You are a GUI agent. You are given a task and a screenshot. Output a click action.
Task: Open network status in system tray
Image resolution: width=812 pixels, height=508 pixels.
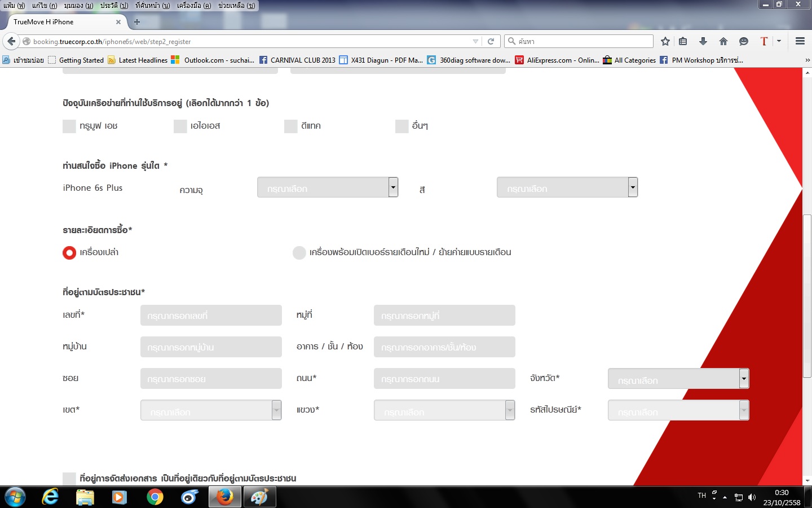[x=738, y=497]
